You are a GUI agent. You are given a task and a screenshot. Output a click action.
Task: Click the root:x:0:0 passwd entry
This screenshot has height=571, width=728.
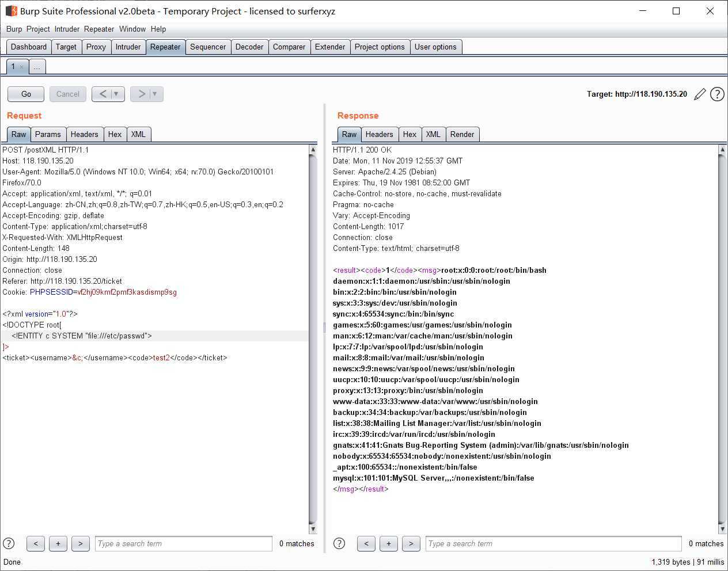pos(494,270)
